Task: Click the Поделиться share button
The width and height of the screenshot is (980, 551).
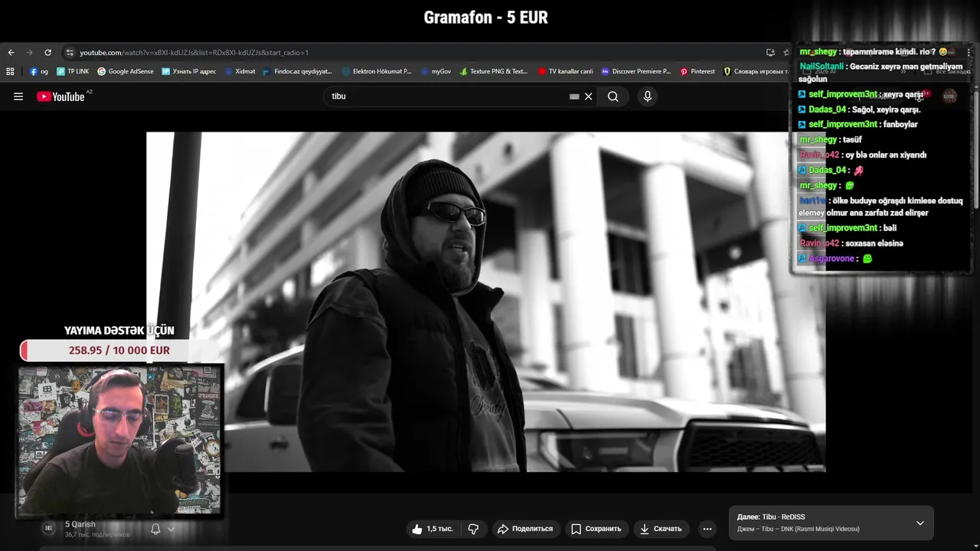Action: [x=524, y=529]
